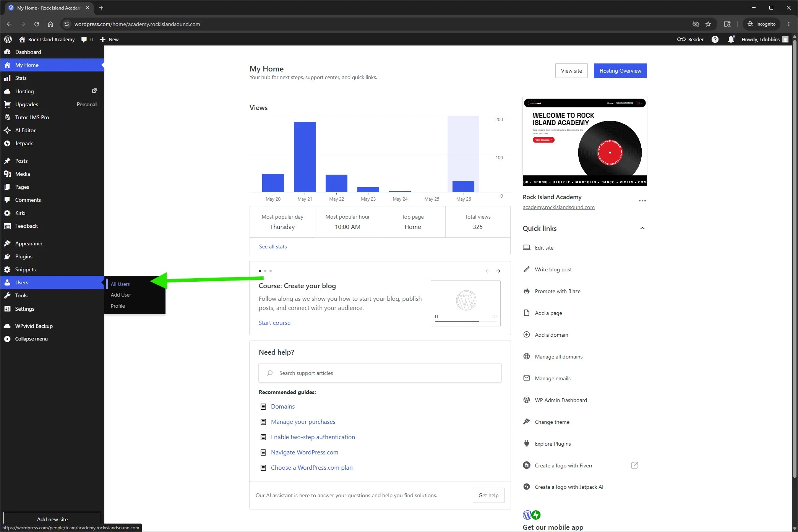This screenshot has height=532, width=798.
Task: Open Comments in the sidebar
Action: pyautogui.click(x=52, y=200)
